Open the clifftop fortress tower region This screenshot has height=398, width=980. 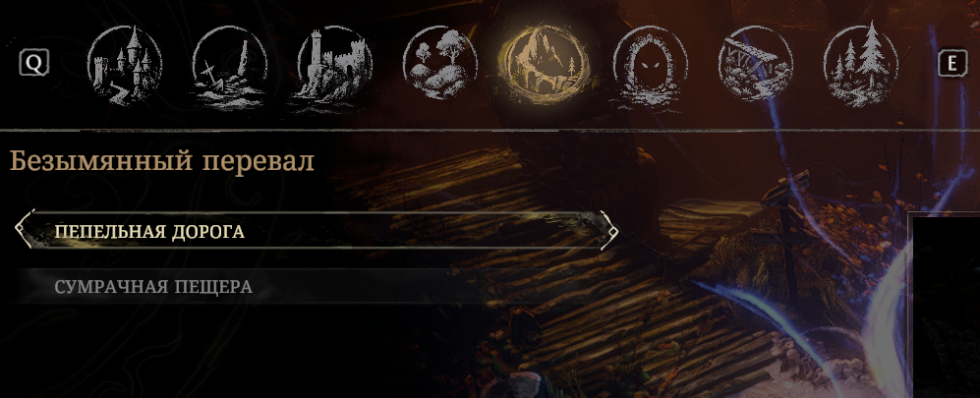tap(334, 66)
